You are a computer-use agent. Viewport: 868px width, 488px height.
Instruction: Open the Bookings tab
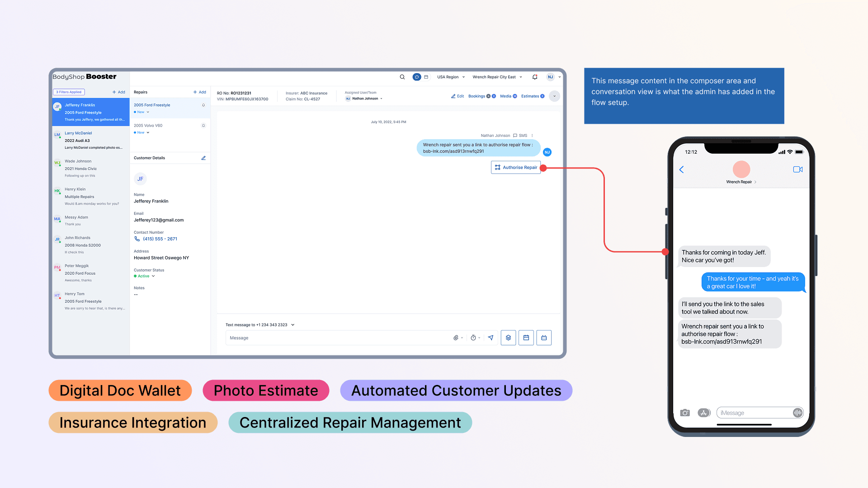482,96
